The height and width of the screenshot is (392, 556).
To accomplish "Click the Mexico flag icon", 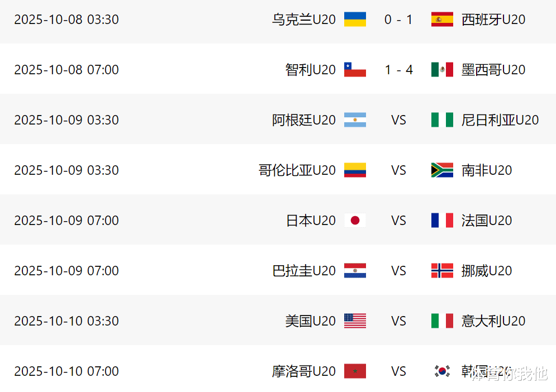I will pyautogui.click(x=442, y=70).
